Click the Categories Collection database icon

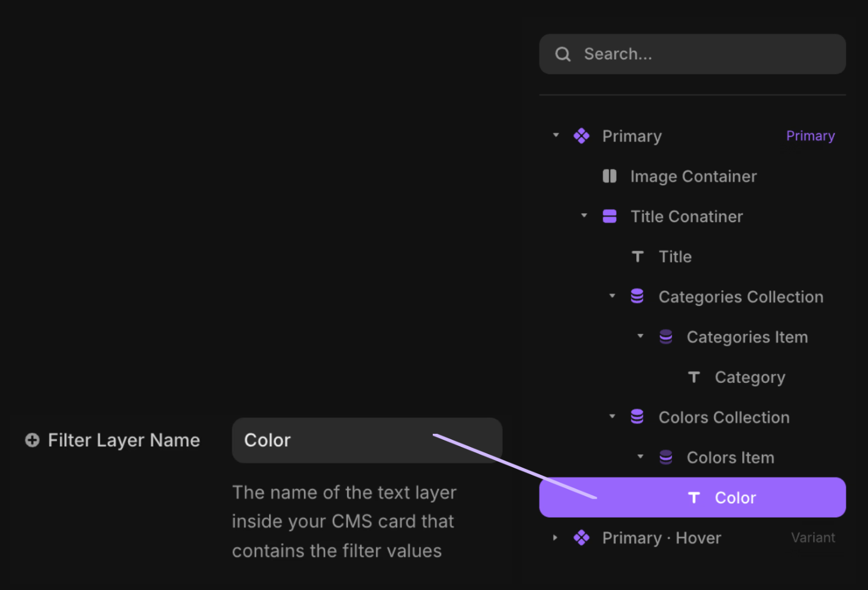[637, 296]
